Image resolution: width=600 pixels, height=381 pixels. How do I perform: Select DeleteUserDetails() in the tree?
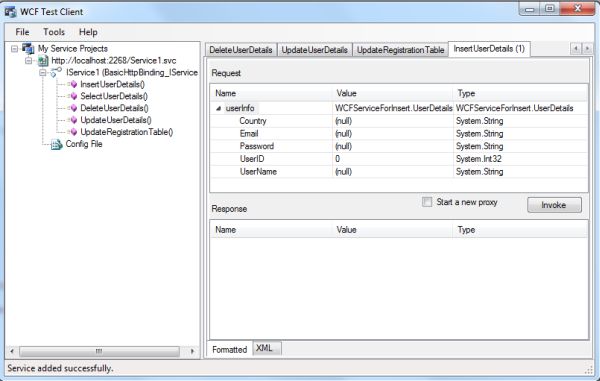[x=114, y=108]
